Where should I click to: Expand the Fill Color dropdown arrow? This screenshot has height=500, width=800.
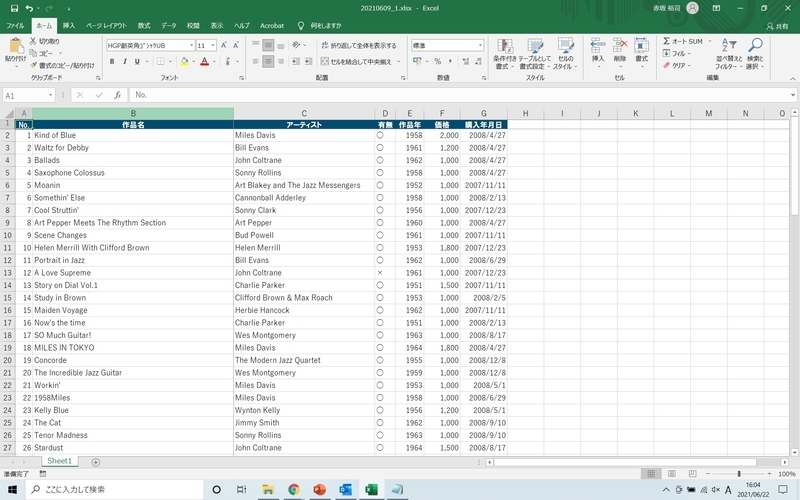click(194, 61)
